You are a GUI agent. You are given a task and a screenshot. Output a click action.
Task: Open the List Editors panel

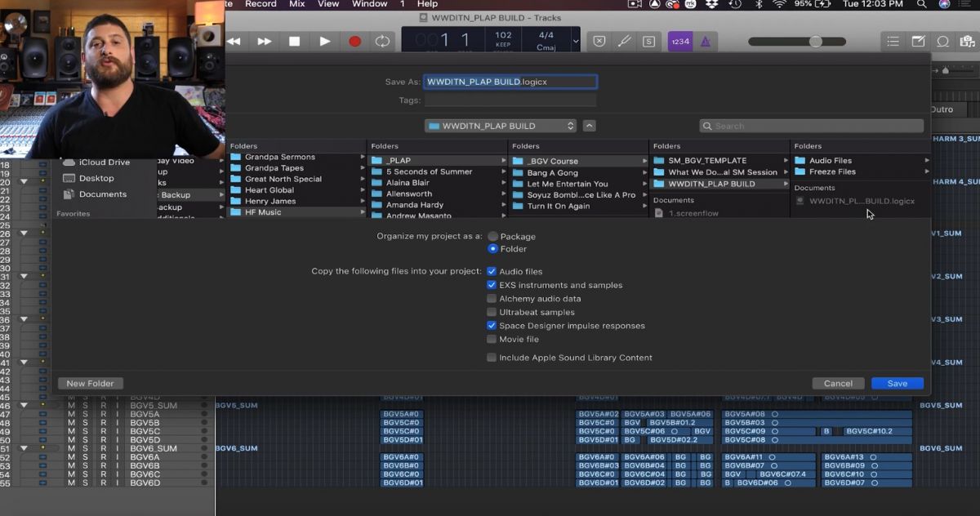pyautogui.click(x=893, y=41)
